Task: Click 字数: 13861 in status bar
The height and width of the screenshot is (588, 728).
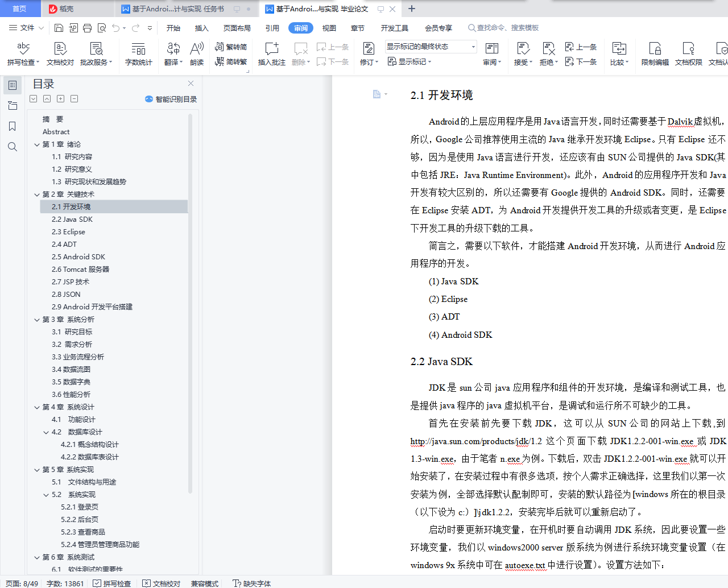Action: click(65, 583)
